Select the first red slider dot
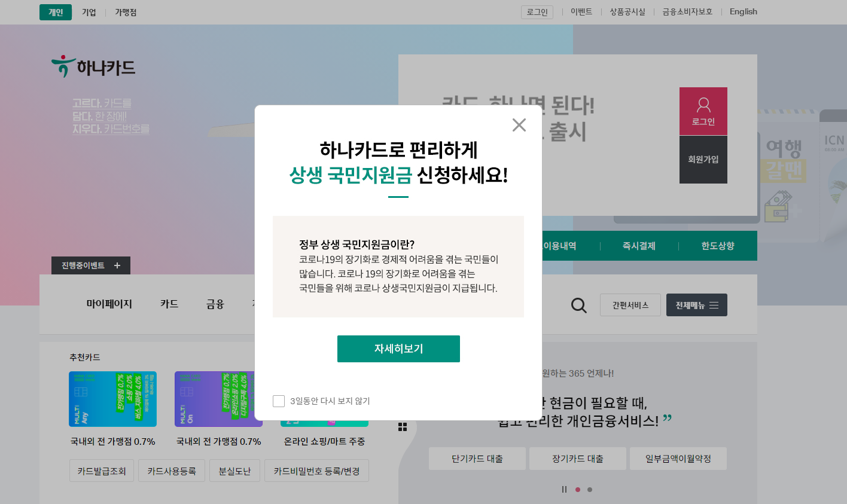847x504 pixels. pyautogui.click(x=578, y=490)
